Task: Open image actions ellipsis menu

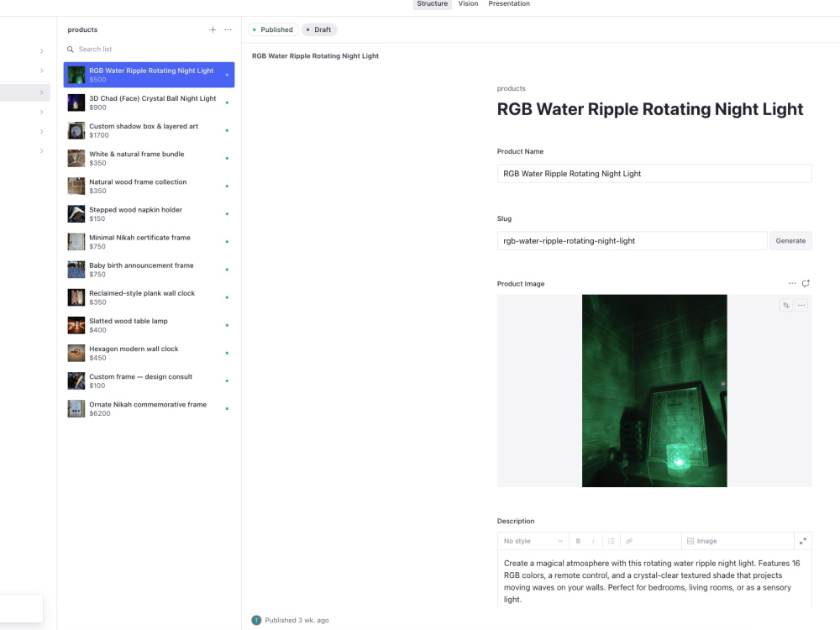Action: point(801,306)
